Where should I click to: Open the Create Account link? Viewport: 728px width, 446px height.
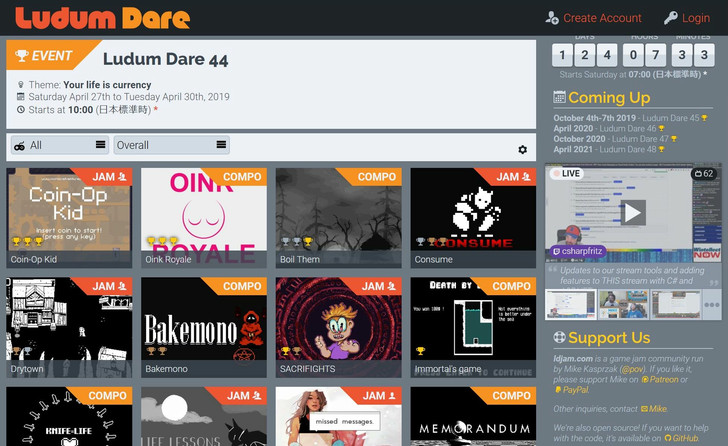(602, 18)
